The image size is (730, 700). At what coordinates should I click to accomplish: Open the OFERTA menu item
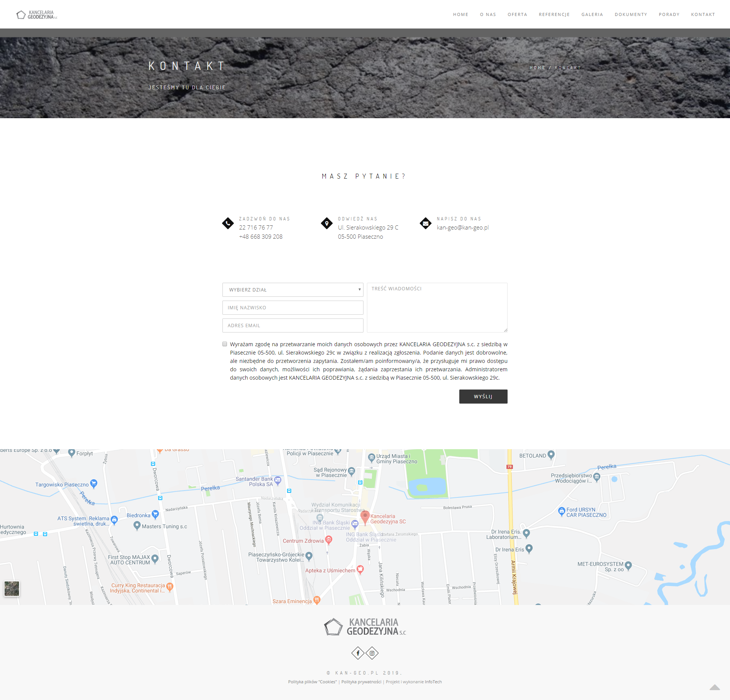point(517,14)
